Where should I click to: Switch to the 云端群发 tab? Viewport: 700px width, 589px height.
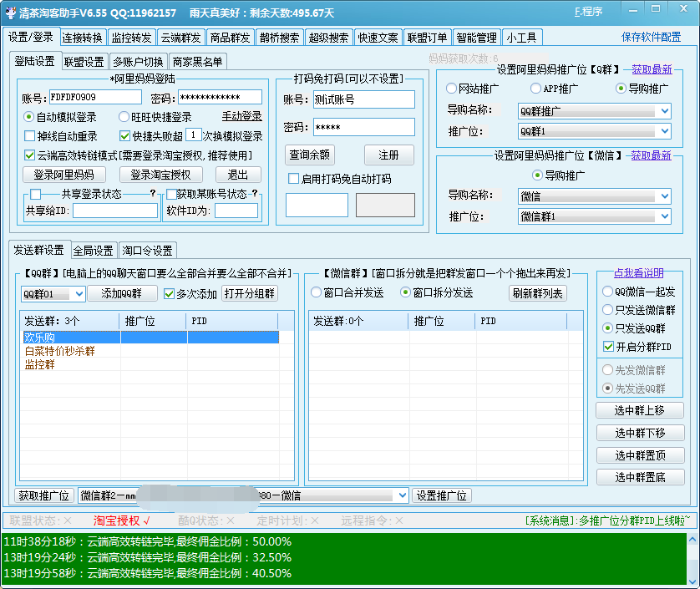(180, 38)
